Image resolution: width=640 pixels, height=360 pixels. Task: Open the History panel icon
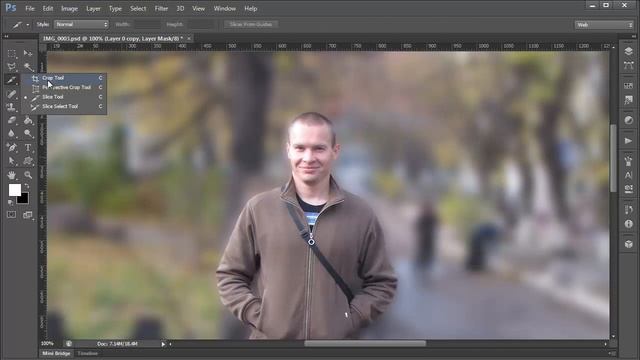628,210
